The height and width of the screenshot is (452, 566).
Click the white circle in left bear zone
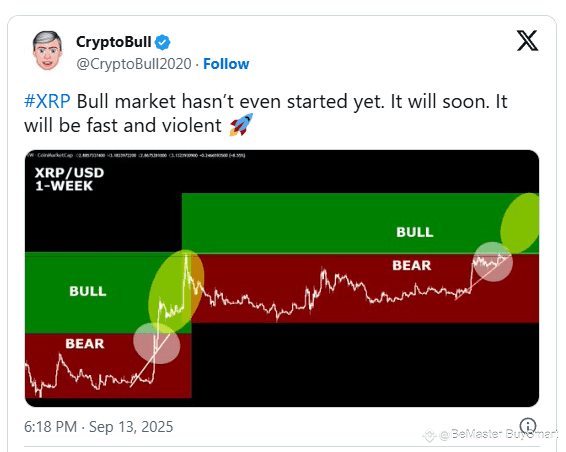point(156,343)
